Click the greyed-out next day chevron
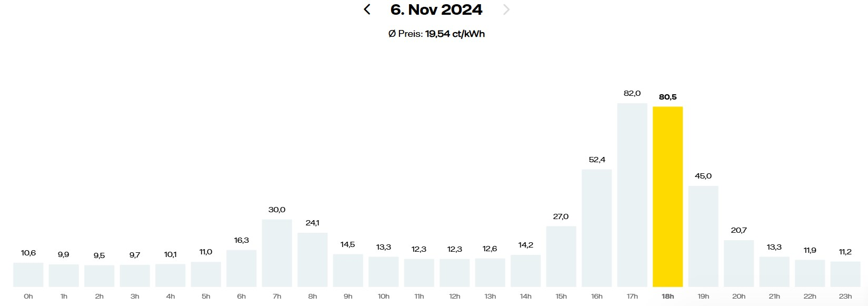Screen dimensions: 868x306 pyautogui.click(x=506, y=9)
